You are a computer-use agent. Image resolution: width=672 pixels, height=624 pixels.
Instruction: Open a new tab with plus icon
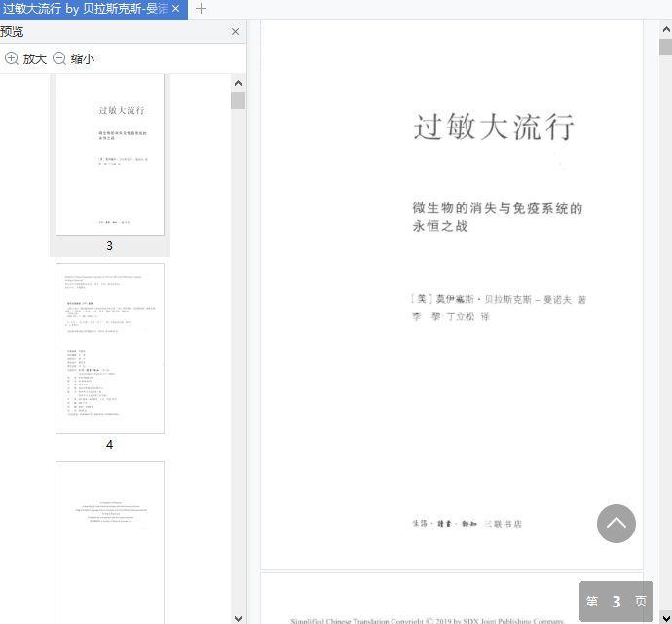coord(201,9)
